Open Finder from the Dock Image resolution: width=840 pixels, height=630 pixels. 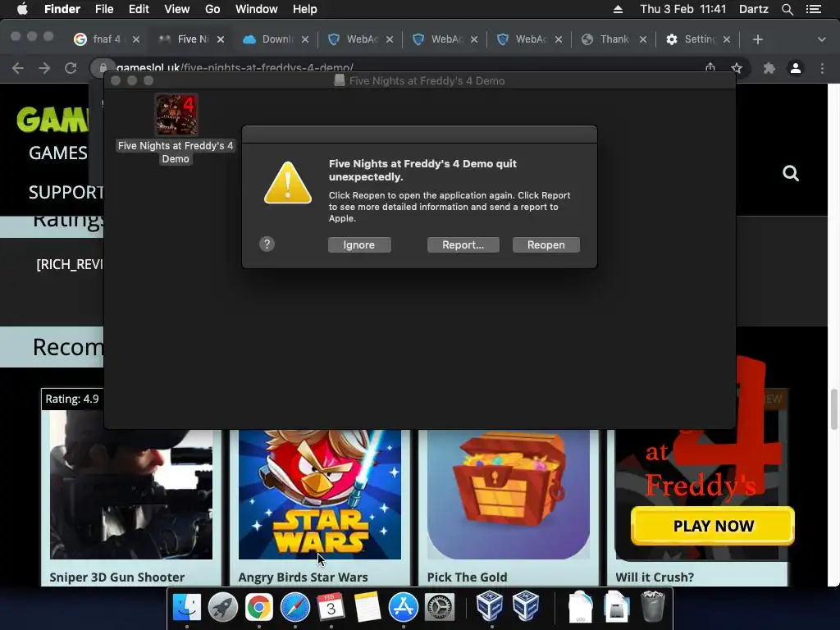point(186,607)
